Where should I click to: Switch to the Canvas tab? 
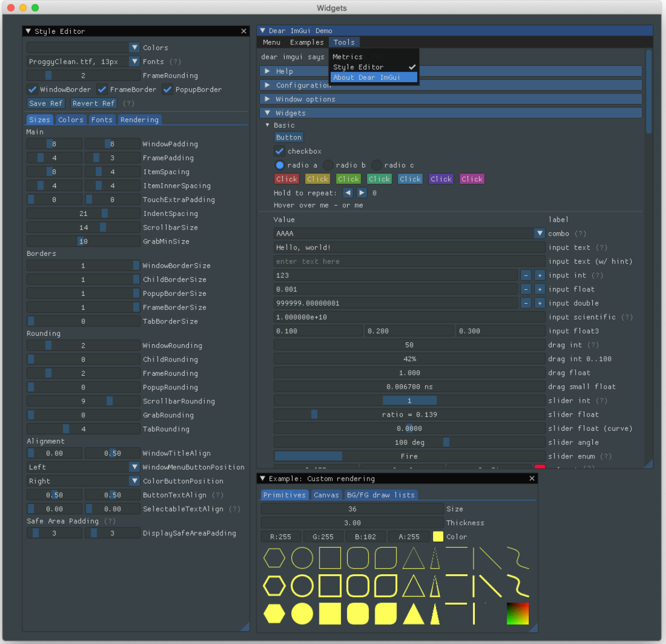pyautogui.click(x=326, y=495)
